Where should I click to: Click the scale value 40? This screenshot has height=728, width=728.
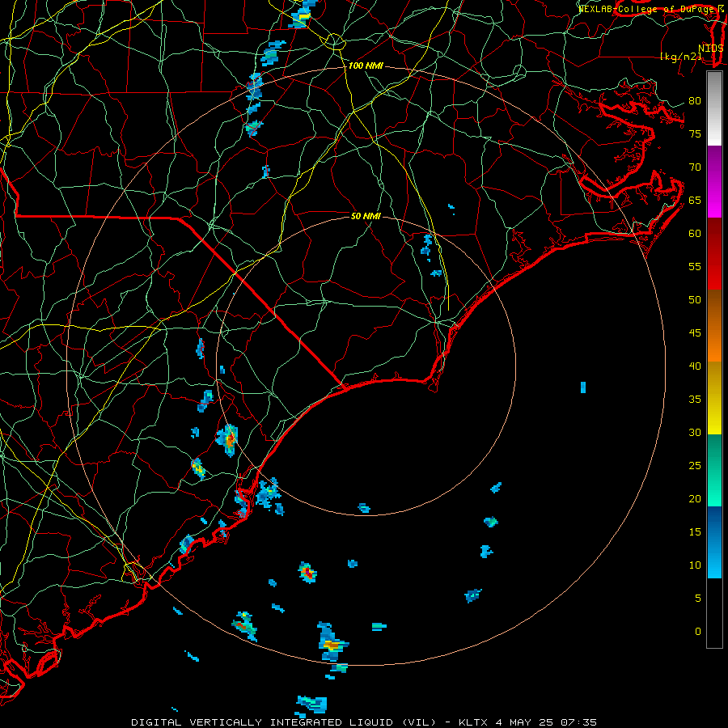pyautogui.click(x=695, y=366)
